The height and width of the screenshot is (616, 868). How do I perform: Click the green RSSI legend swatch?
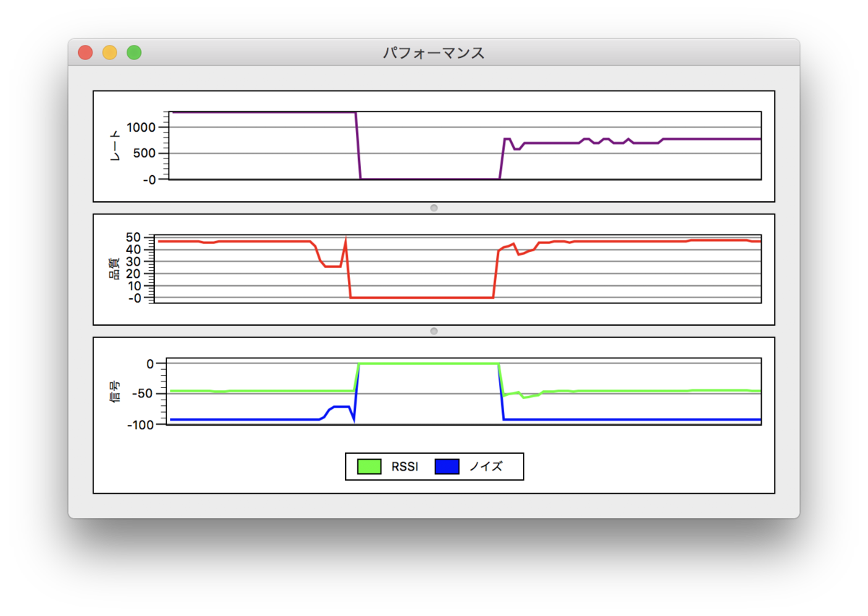pos(369,467)
